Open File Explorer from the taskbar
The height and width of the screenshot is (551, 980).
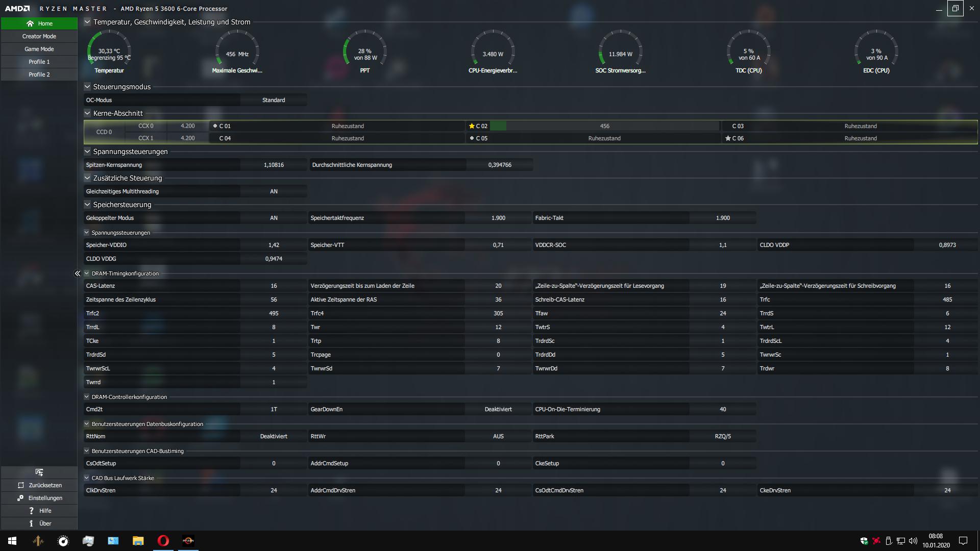coord(138,541)
